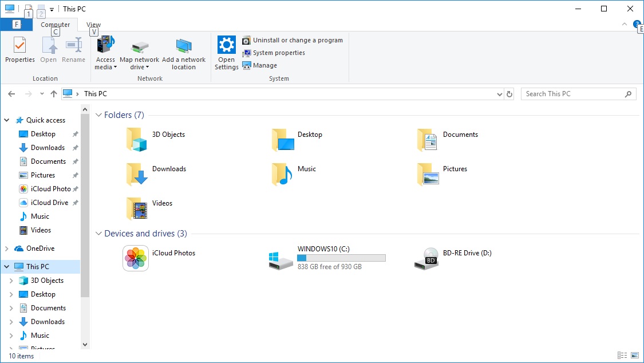The image size is (644, 363).
Task: Click the Search This PC box
Action: [572, 94]
